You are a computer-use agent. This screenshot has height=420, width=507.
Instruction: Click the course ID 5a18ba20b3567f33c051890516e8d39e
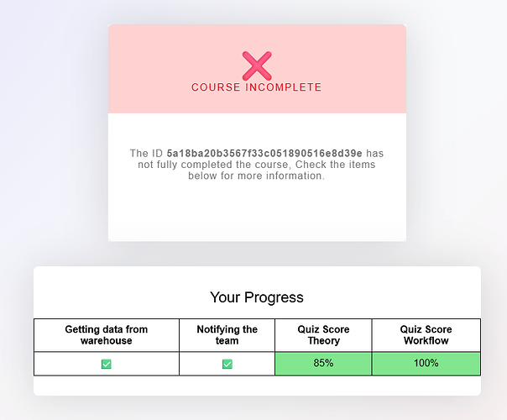click(x=264, y=153)
